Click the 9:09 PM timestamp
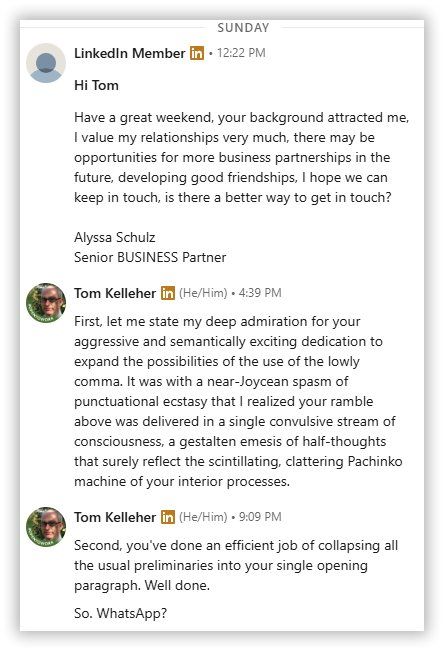 point(260,517)
